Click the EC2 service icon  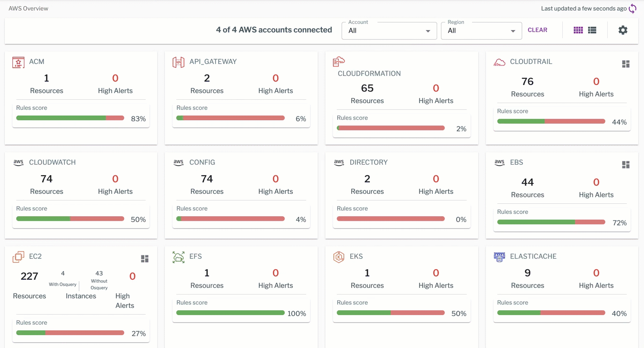[x=18, y=257]
